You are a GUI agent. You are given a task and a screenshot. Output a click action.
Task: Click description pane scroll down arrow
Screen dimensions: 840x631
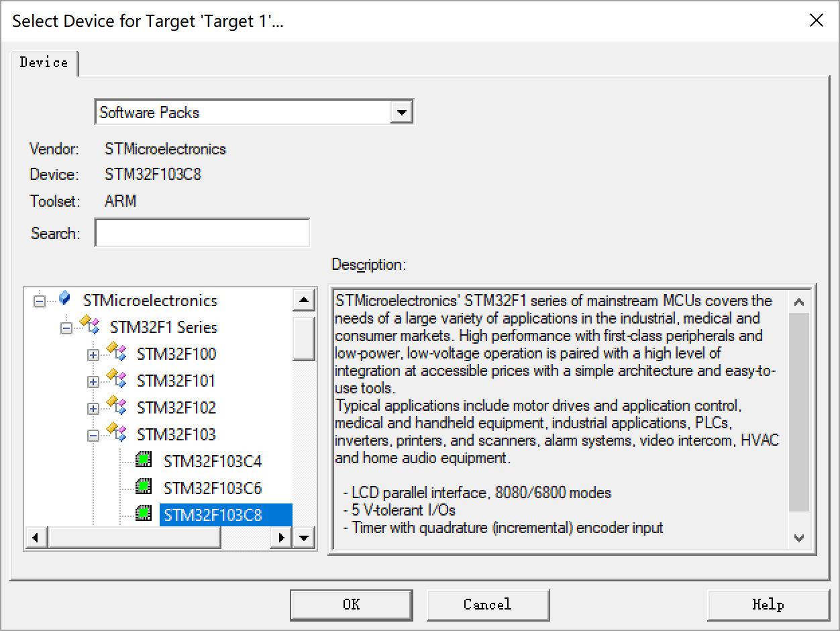(799, 538)
